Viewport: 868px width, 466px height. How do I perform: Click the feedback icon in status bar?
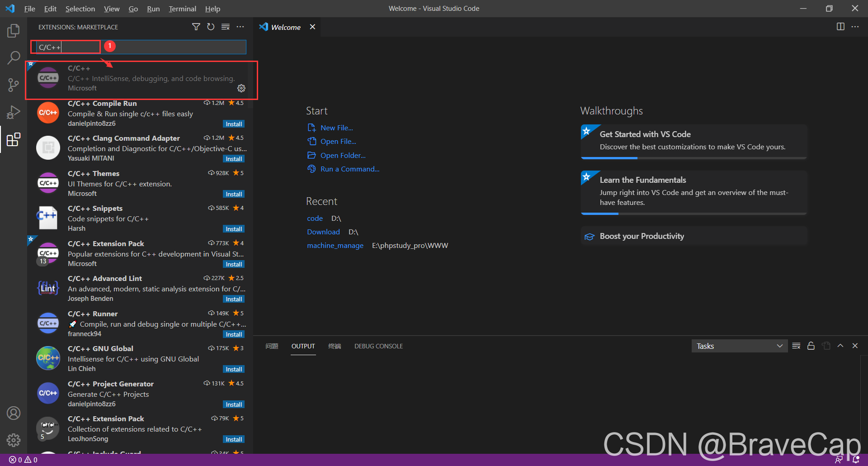click(x=839, y=460)
